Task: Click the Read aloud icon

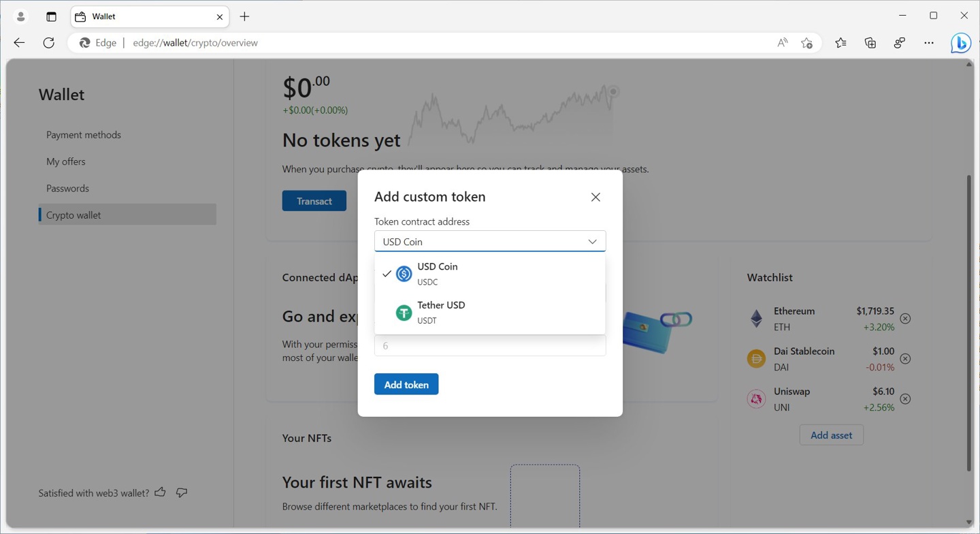Action: click(783, 43)
